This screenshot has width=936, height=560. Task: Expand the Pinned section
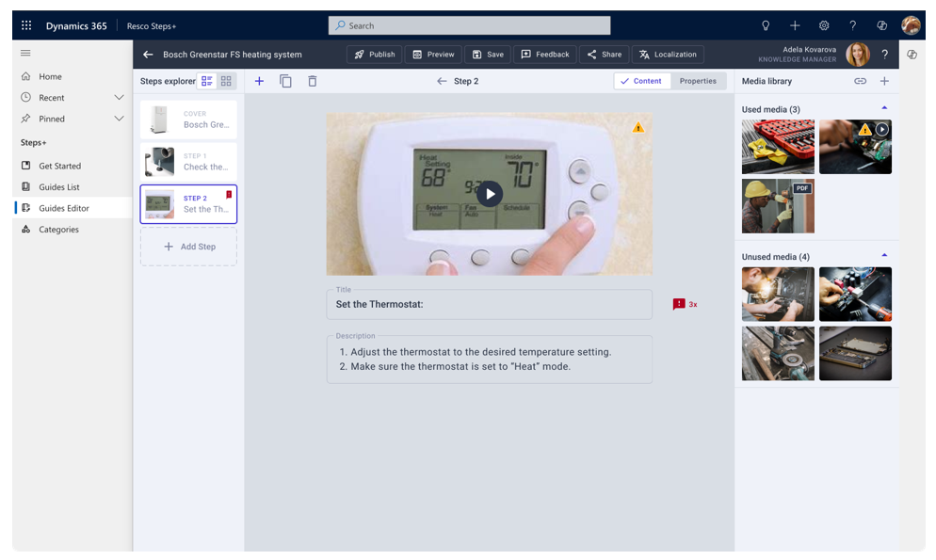point(119,118)
